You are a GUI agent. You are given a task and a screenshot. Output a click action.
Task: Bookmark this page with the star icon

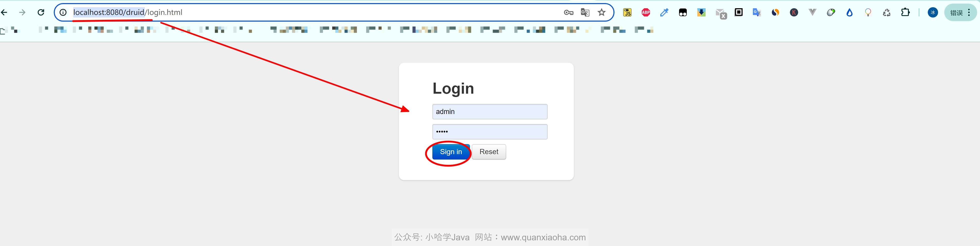tap(601, 13)
